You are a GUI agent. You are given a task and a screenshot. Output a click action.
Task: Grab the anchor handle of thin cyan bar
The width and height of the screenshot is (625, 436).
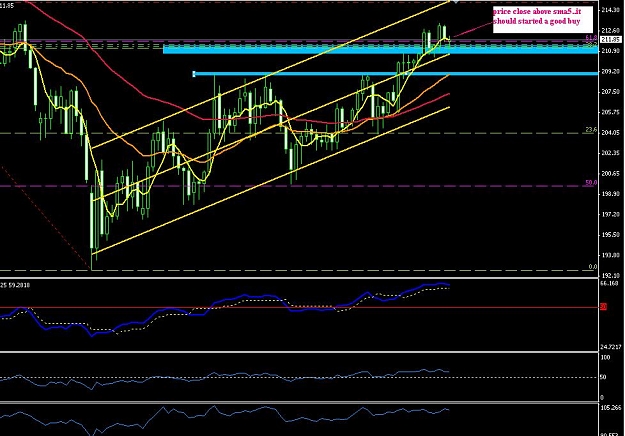pyautogui.click(x=194, y=74)
